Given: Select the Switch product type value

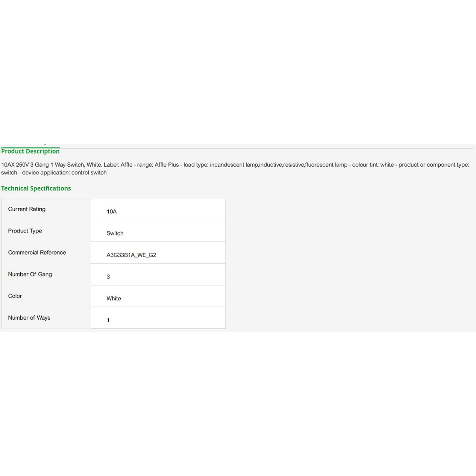Looking at the screenshot, I should pos(115,233).
